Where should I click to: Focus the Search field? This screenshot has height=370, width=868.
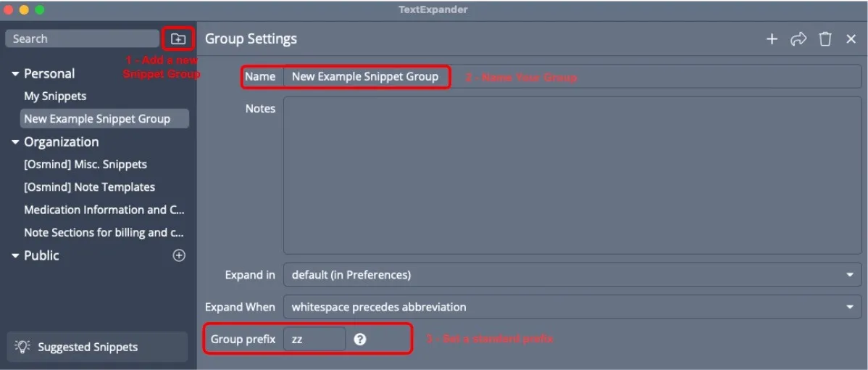click(83, 38)
